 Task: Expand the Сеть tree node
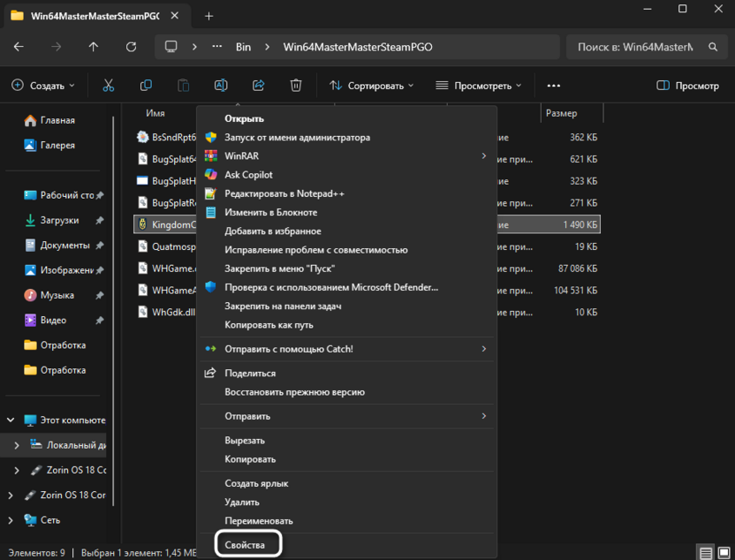tap(10, 520)
